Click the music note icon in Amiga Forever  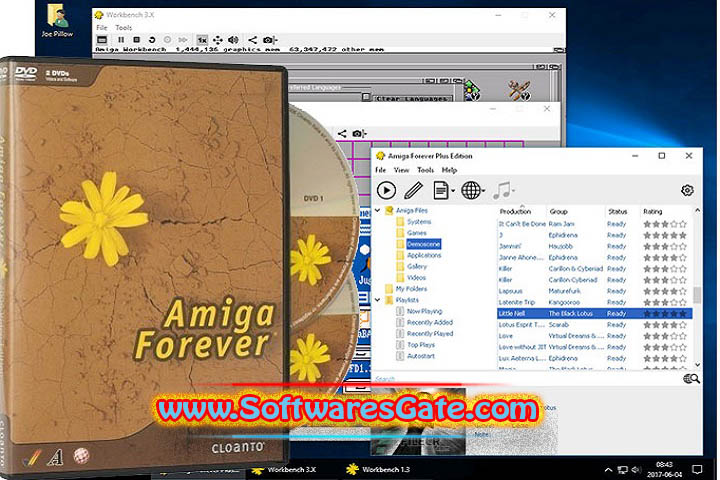pos(501,190)
